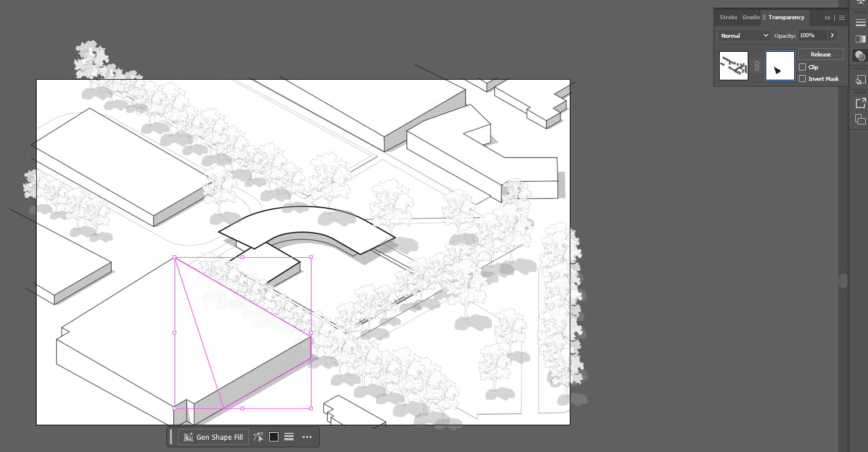Image resolution: width=868 pixels, height=452 pixels.
Task: Select the Transparency panel icon in right sidebar
Action: point(861,55)
